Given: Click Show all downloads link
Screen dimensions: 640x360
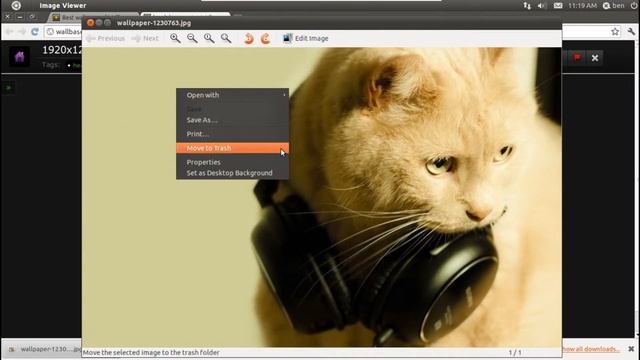Looking at the screenshot, I should [591, 349].
